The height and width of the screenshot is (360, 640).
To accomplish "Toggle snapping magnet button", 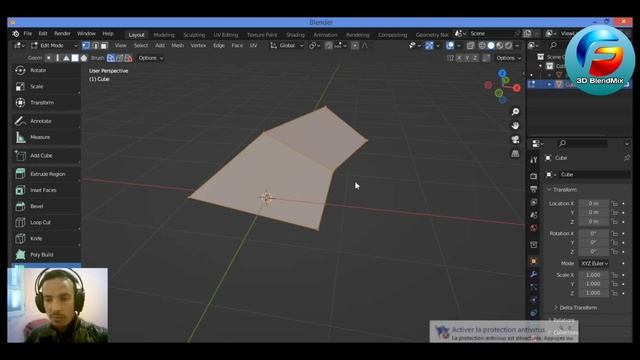I will click(329, 46).
